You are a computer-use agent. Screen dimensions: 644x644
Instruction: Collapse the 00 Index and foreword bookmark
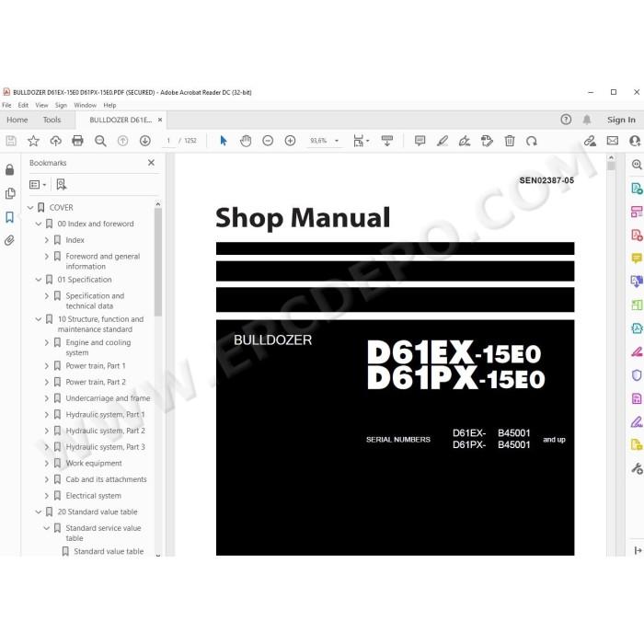click(39, 224)
